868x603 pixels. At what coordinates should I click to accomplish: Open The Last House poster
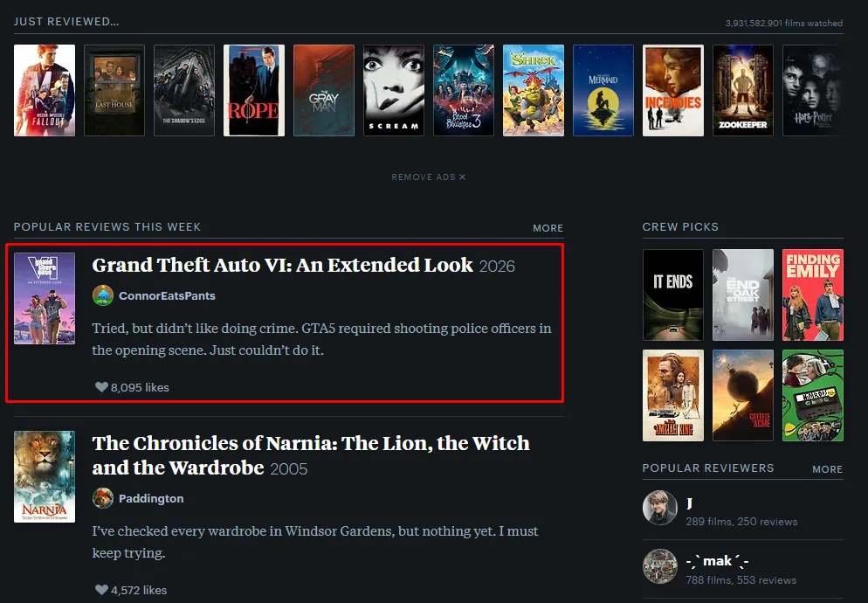click(114, 90)
